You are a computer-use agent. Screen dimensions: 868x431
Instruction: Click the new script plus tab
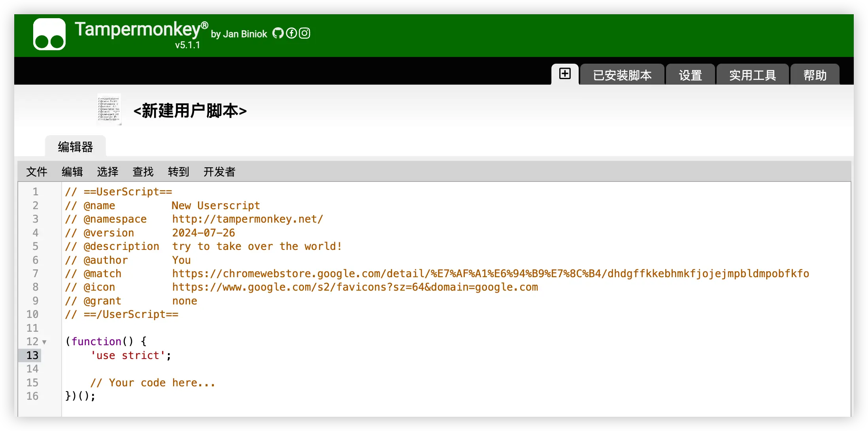[x=565, y=74]
